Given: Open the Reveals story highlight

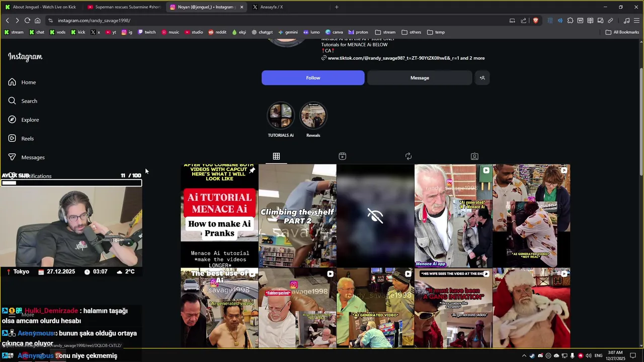Looking at the screenshot, I should click(x=313, y=120).
